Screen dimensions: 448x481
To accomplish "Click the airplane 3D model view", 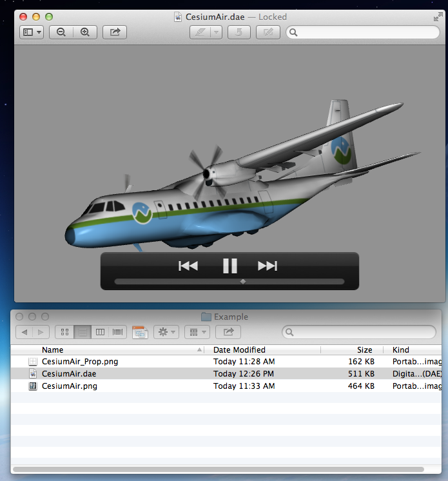I will pos(229,173).
